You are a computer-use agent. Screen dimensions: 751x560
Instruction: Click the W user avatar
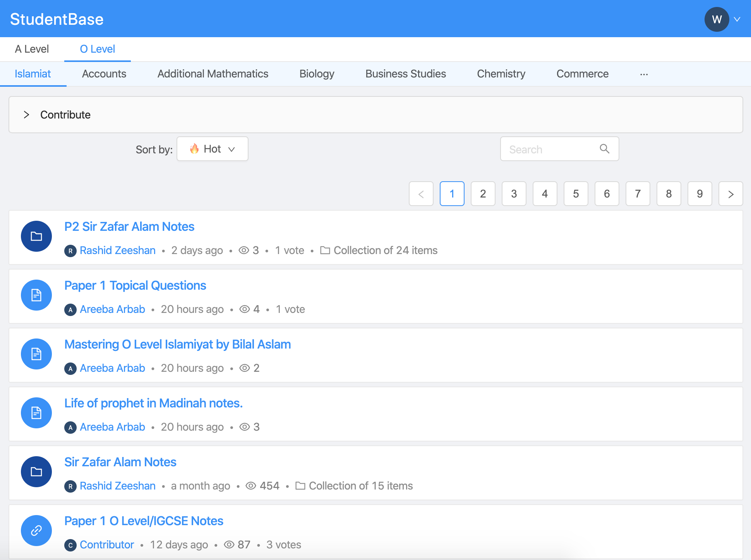click(717, 19)
